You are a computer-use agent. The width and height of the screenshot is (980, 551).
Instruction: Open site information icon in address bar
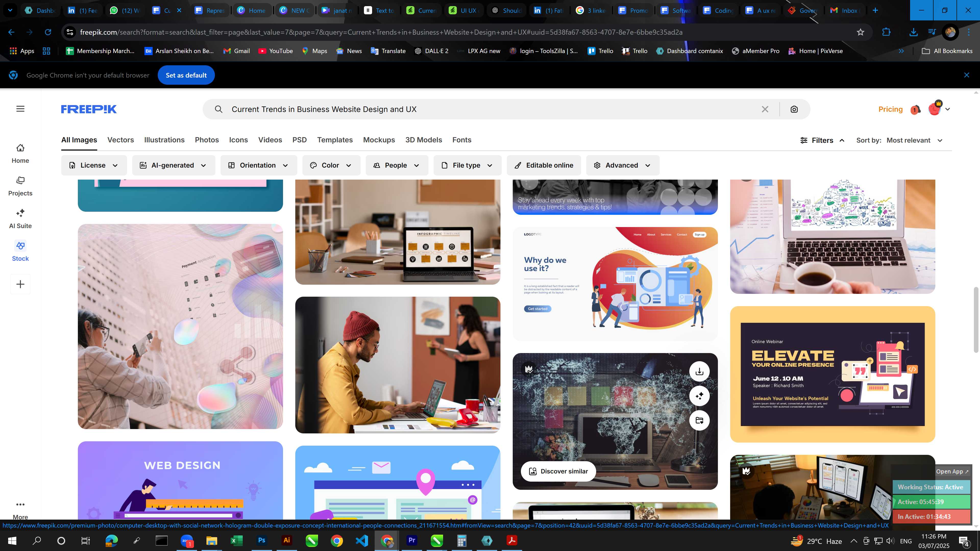(70, 32)
